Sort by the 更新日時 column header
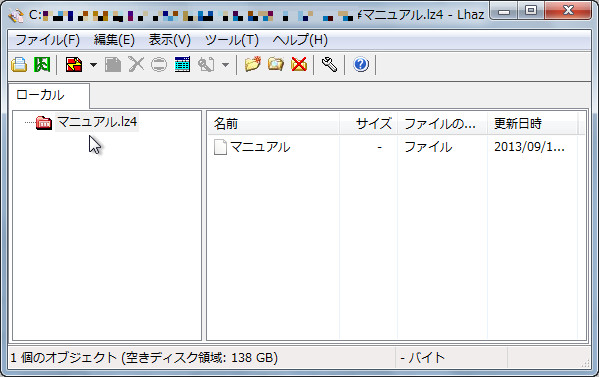 (533, 124)
